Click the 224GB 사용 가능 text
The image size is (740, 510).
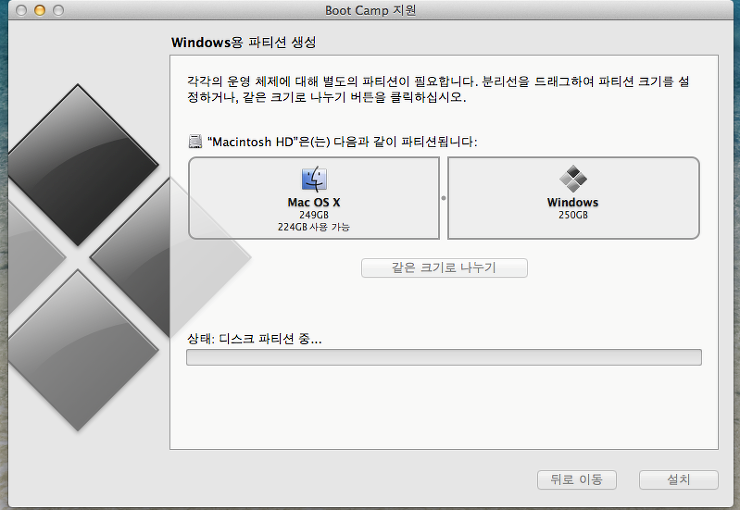point(314,227)
